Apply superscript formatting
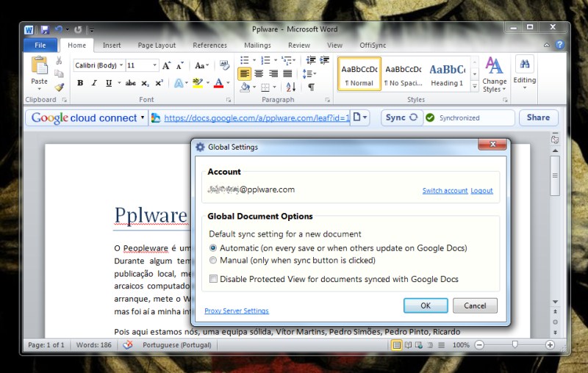This screenshot has width=588, height=373. [159, 83]
